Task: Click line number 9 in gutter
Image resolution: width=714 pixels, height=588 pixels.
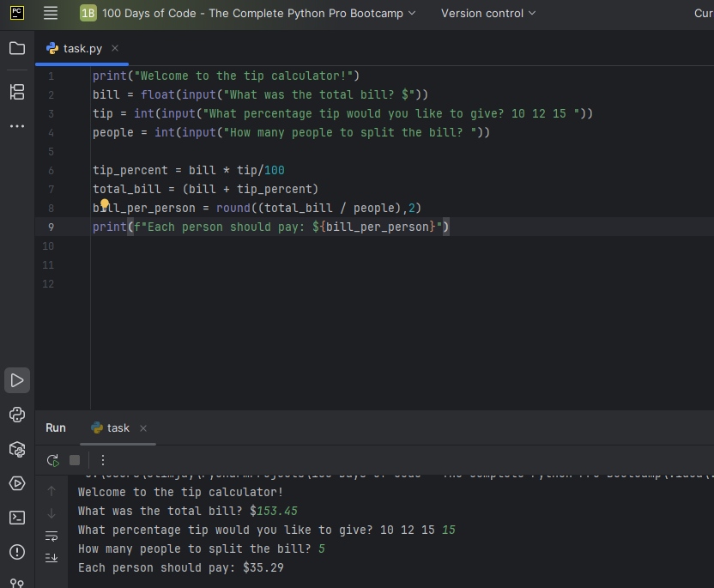Action: 51,227
